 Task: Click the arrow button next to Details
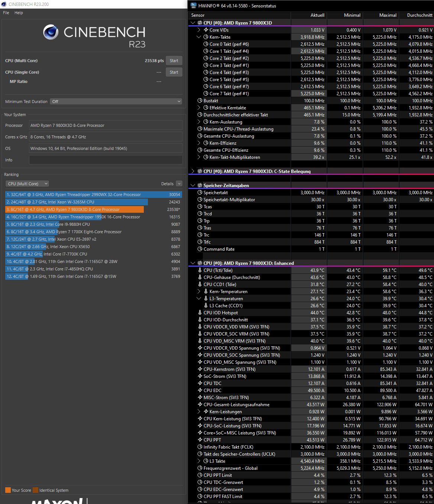coord(179,184)
